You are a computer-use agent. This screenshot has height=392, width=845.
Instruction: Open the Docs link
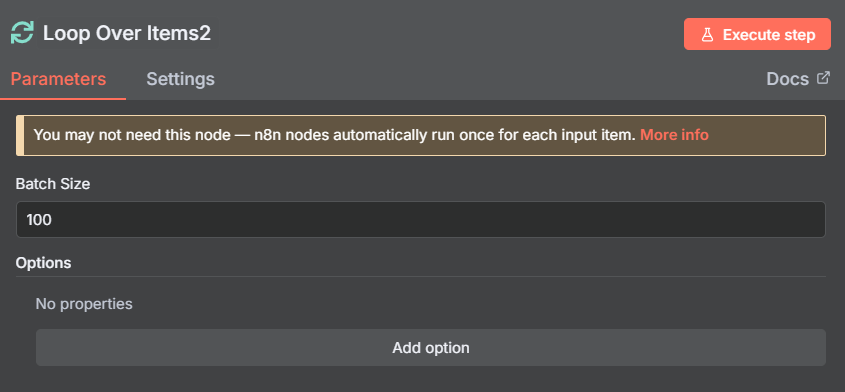point(798,79)
